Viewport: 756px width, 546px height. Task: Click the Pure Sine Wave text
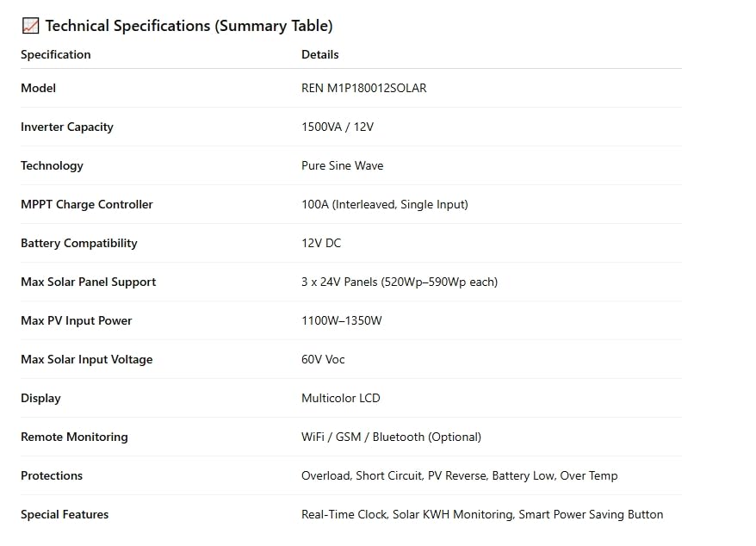point(343,165)
